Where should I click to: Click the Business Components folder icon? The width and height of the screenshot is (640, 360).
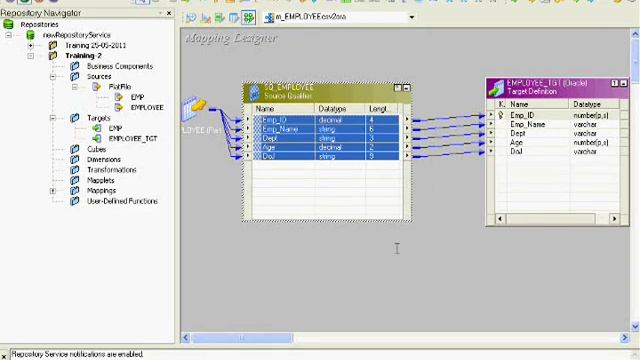(75, 66)
